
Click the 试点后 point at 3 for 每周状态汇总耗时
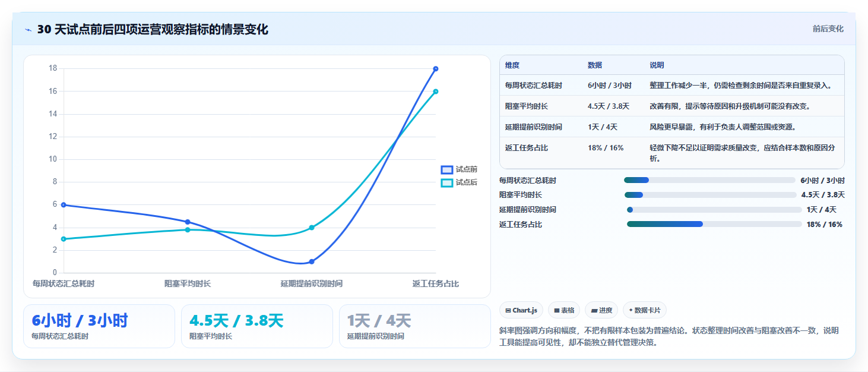coord(64,239)
